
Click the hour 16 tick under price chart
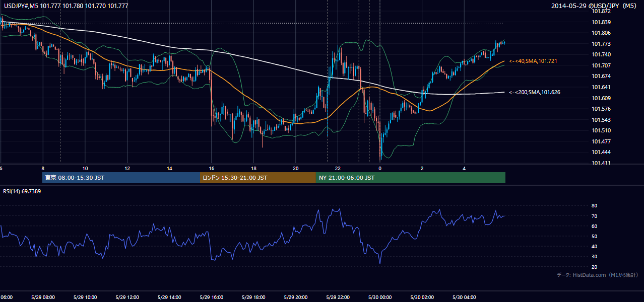pos(212,169)
